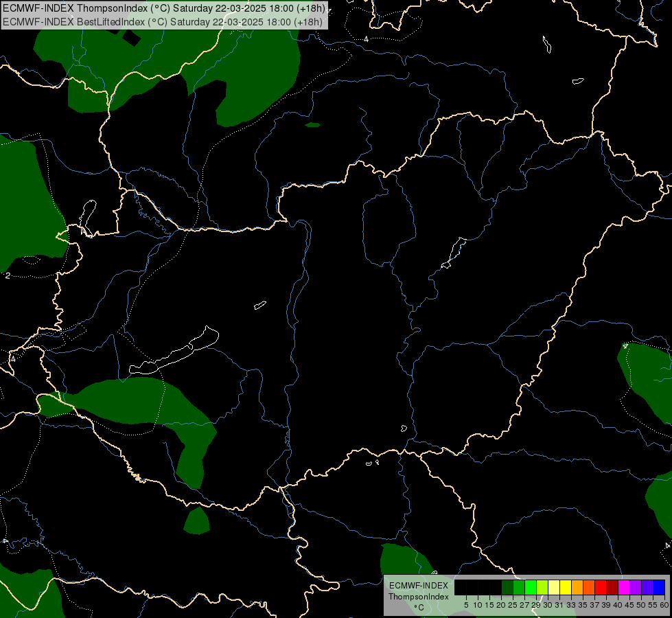This screenshot has height=618, width=672.
Task: Click legend scale value 55
Action: click(x=653, y=605)
